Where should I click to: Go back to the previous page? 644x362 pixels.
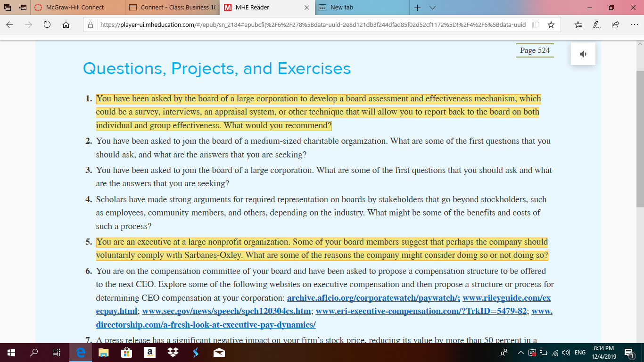click(10, 25)
